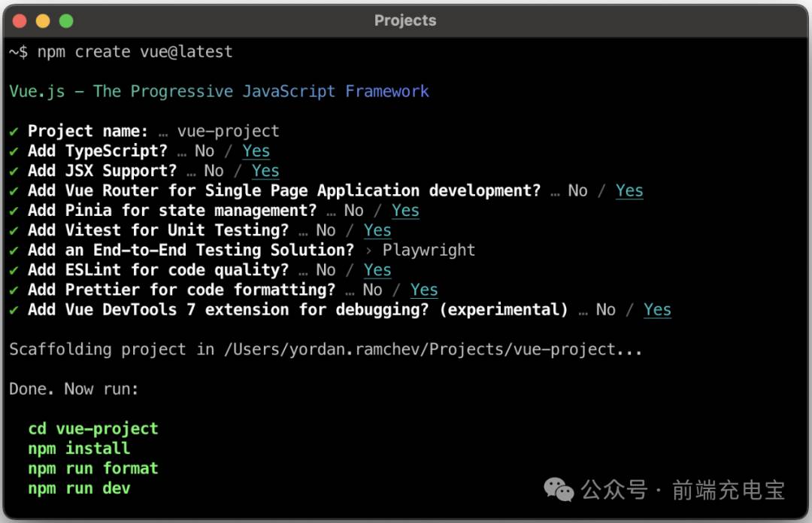Click 'Yes' on the Prettier formatting line

(x=424, y=290)
